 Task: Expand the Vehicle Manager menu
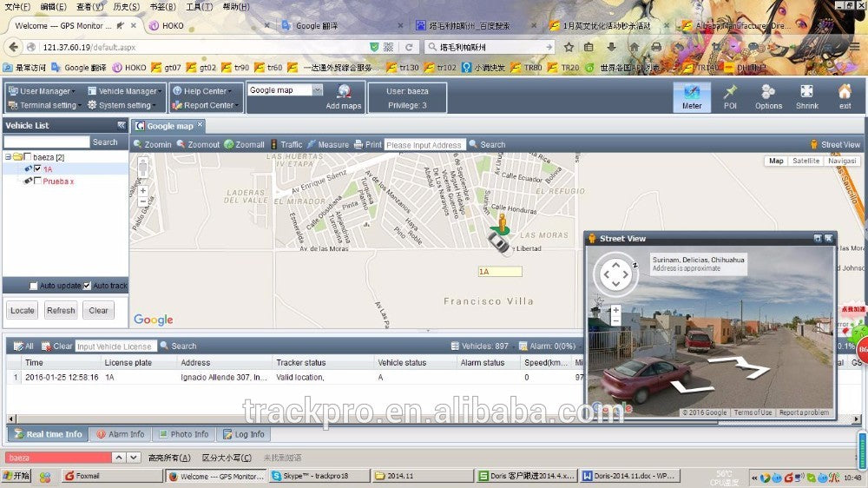[x=128, y=91]
